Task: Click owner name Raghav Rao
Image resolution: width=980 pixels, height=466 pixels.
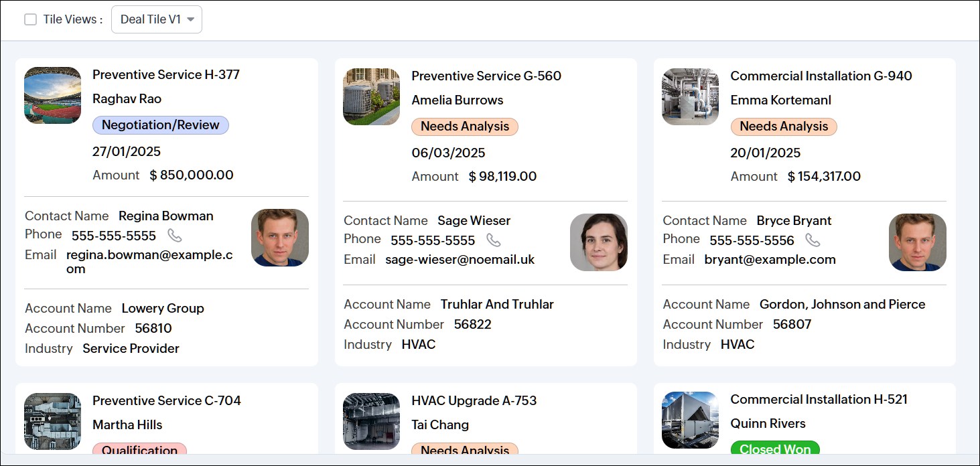Action: click(127, 98)
